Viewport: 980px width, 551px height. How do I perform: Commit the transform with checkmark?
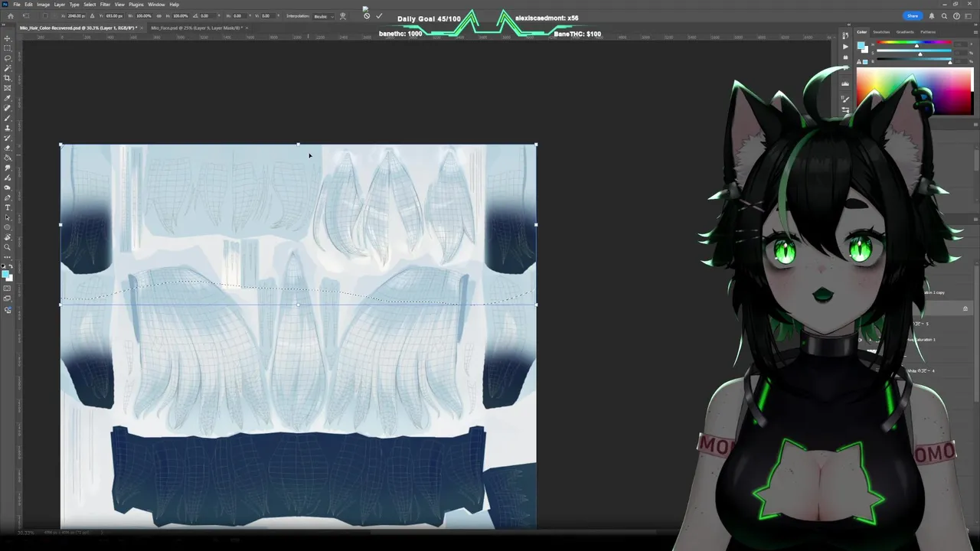tap(379, 15)
